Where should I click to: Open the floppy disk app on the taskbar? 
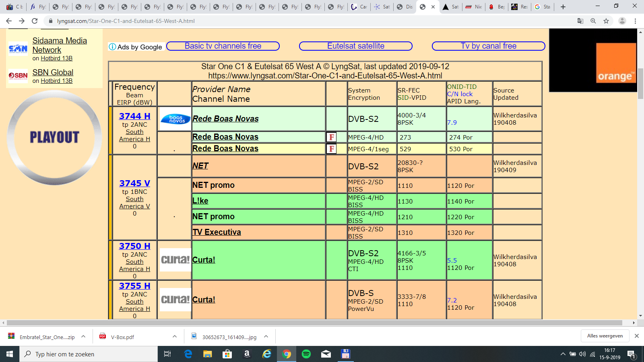tap(345, 354)
